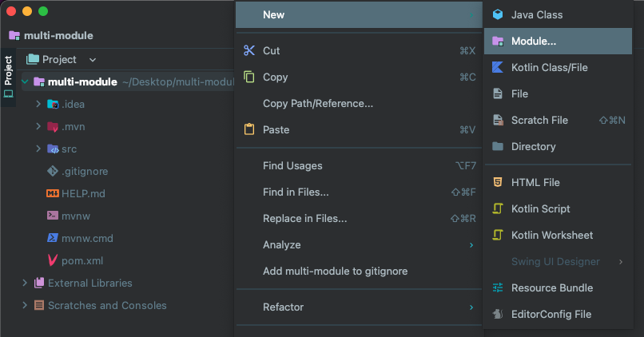The height and width of the screenshot is (337, 644).
Task: Click the Resource Bundle icon
Action: 498,287
